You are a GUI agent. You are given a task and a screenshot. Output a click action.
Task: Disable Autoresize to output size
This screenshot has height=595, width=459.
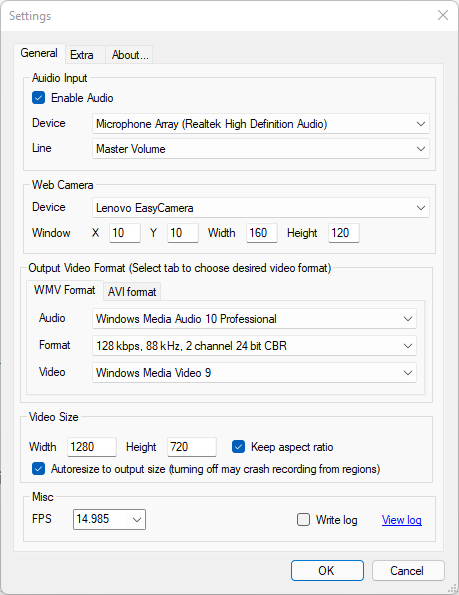pos(38,469)
